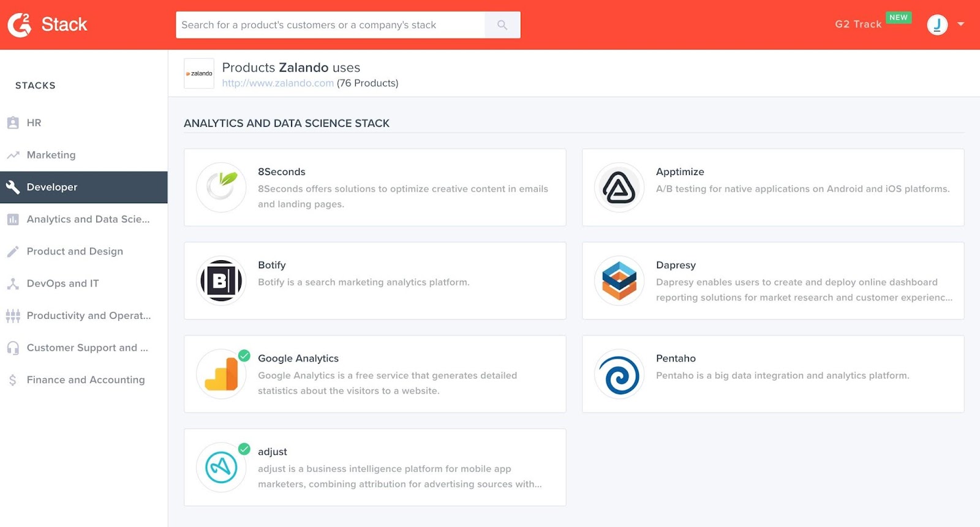Open the zalando.com website link
Viewport: 980px width, 527px height.
[278, 83]
